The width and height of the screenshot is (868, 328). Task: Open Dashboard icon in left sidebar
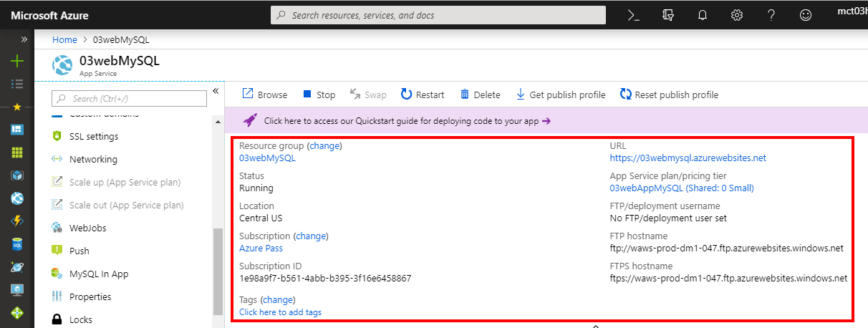[17, 130]
